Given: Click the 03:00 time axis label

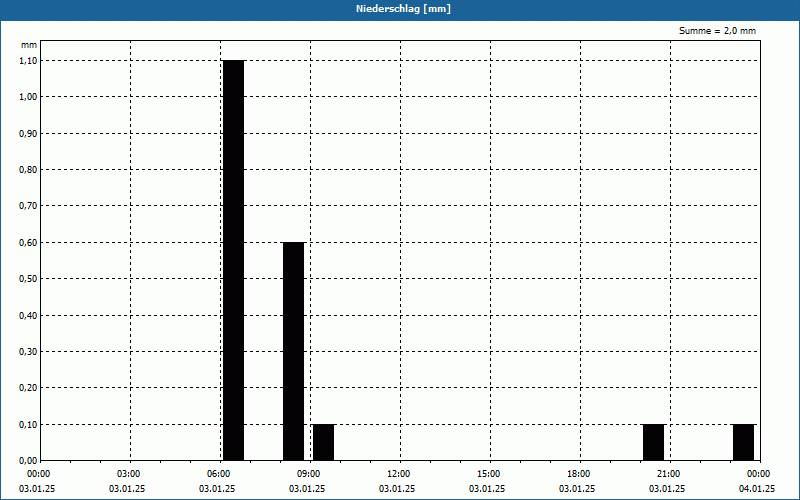Looking at the screenshot, I should [x=128, y=474].
